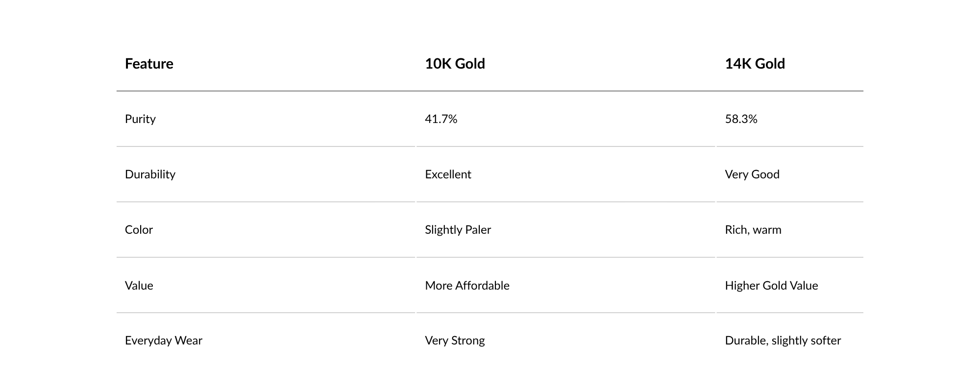Select the Durability row label
This screenshot has height=392, width=980.
click(x=150, y=174)
